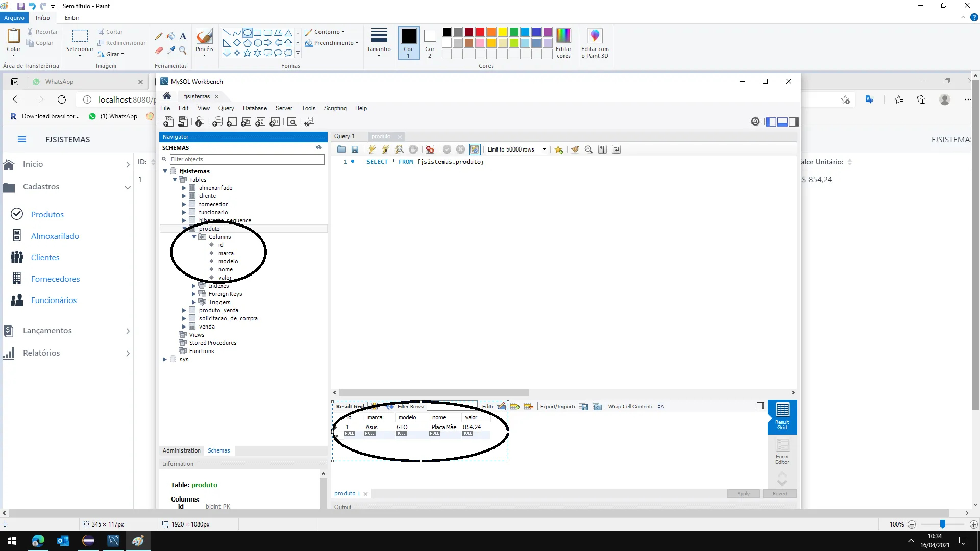Select the Magnifier tool
The height and width of the screenshot is (551, 980).
183,50
